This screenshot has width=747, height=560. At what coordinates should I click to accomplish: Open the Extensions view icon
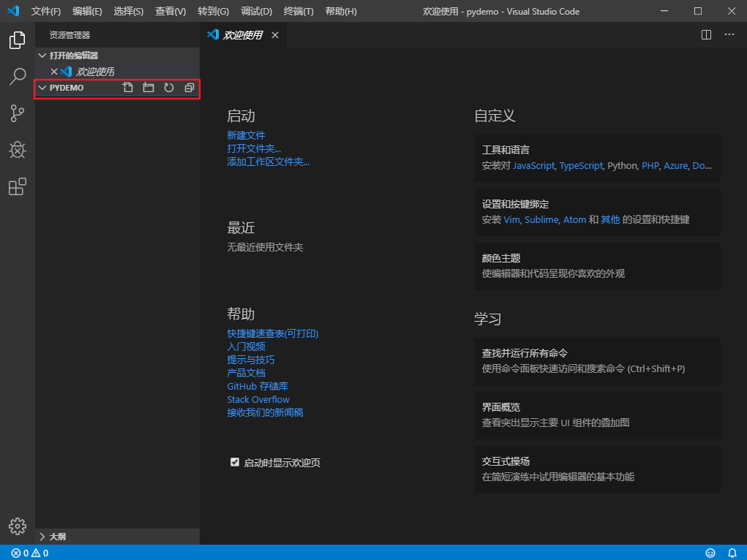coord(17,186)
